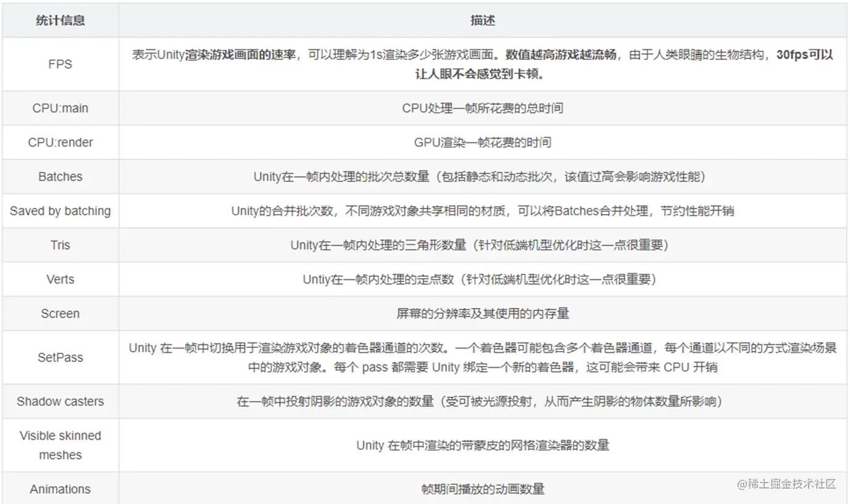Click the description 在一帧中投射阴影的游戏对象的数量
The height and width of the screenshot is (504, 850).
(480, 402)
